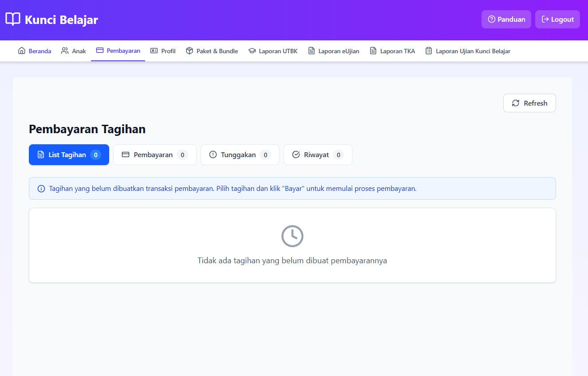Open the Laporan eUjian tab
This screenshot has width=588, height=376.
[334, 51]
